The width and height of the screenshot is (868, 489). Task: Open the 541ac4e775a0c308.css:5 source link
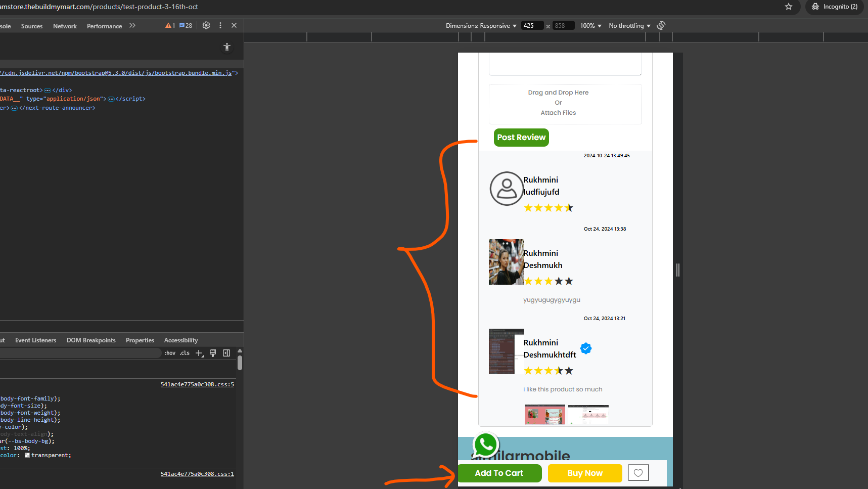click(x=197, y=384)
